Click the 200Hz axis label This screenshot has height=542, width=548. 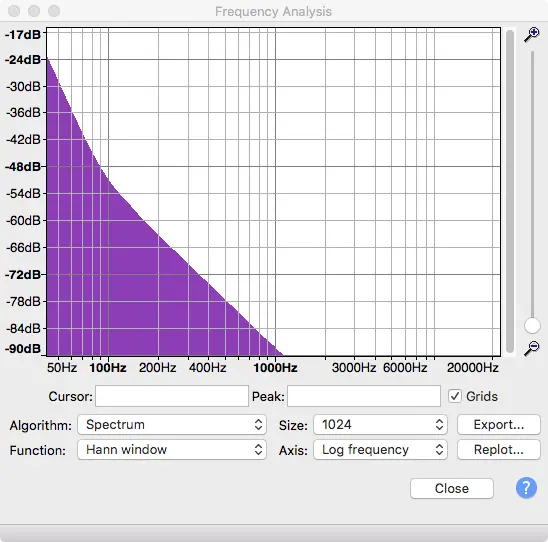click(158, 368)
